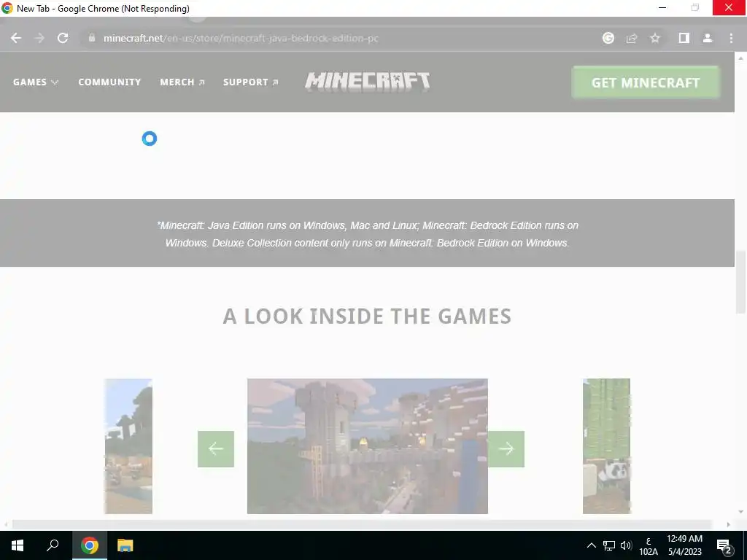
Task: Reload the page with refresh icon
Action: click(63, 38)
